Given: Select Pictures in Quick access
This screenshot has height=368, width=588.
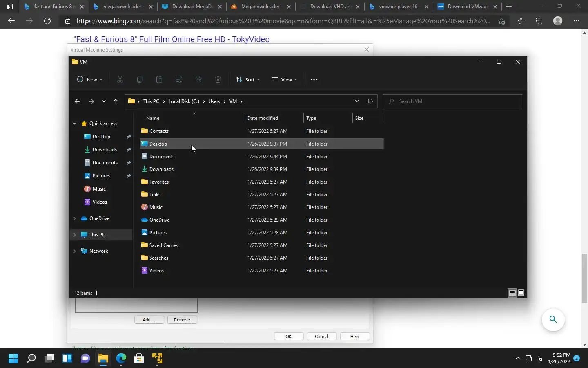Looking at the screenshot, I should coord(101,176).
